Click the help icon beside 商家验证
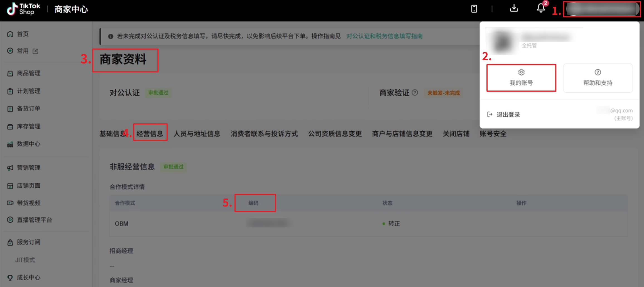This screenshot has height=287, width=644. [415, 92]
